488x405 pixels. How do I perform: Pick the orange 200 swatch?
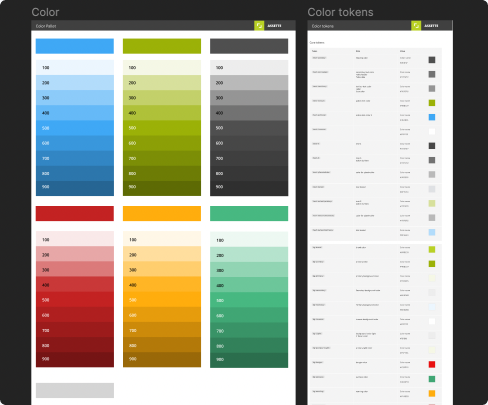point(162,254)
